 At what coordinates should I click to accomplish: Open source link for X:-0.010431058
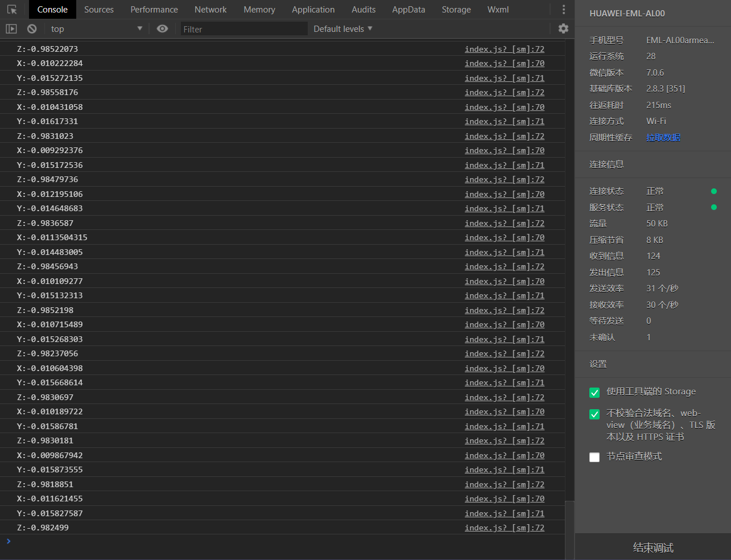(505, 107)
